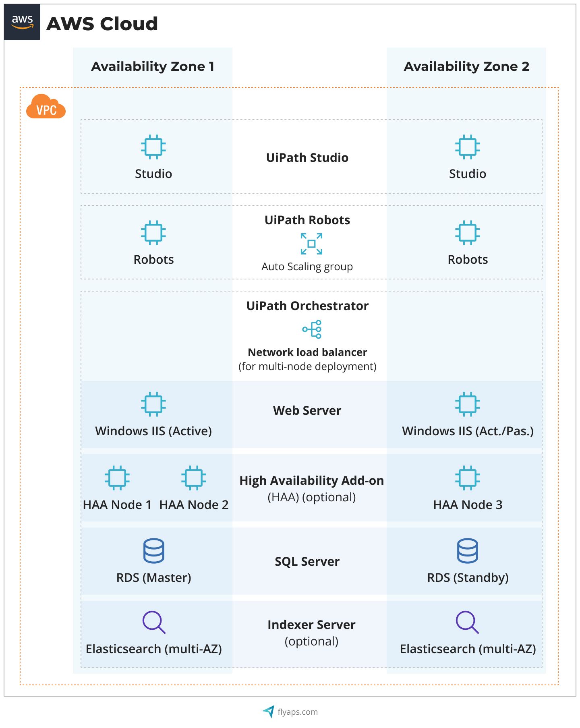The width and height of the screenshot is (580, 728).
Task: Click the Robots label in Availability Zone 2
Action: point(468,259)
